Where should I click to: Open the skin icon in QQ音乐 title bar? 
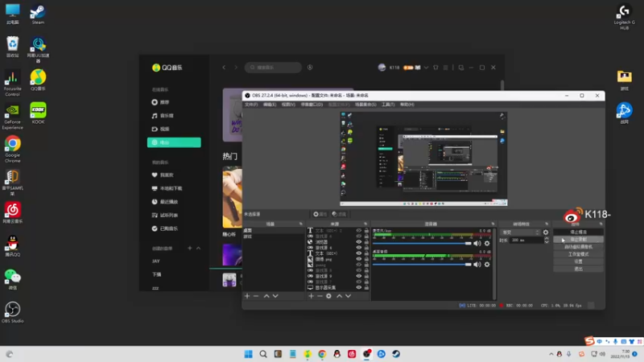point(436,68)
